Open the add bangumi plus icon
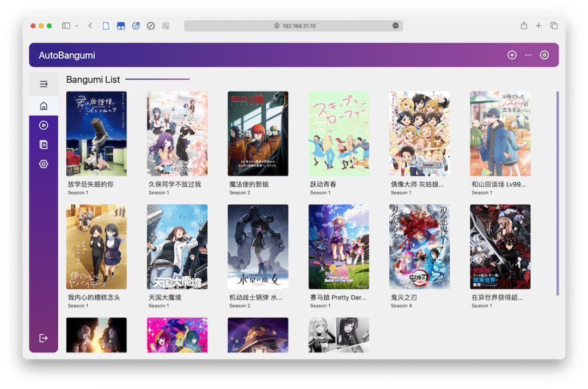This screenshot has width=588, height=389. point(511,55)
